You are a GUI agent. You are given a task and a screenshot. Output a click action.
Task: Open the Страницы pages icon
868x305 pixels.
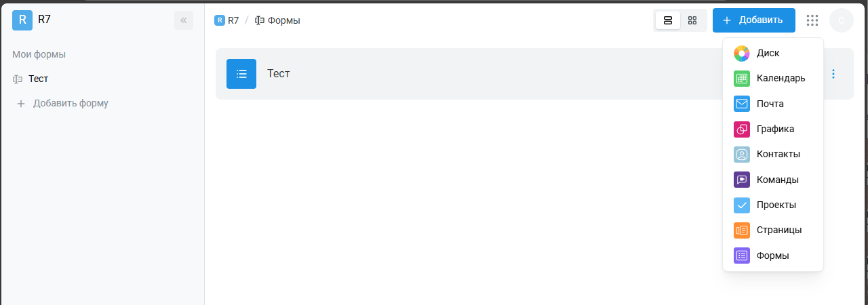pyautogui.click(x=742, y=230)
